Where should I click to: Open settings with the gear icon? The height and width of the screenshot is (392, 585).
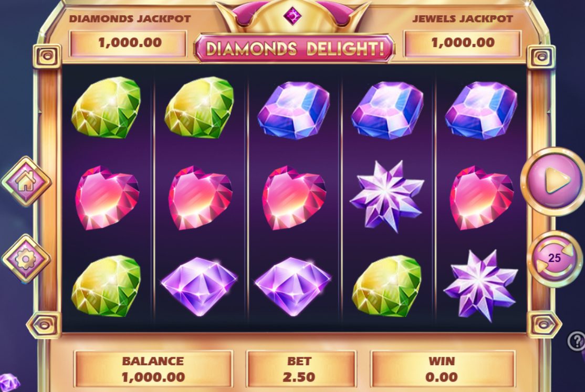pos(26,259)
